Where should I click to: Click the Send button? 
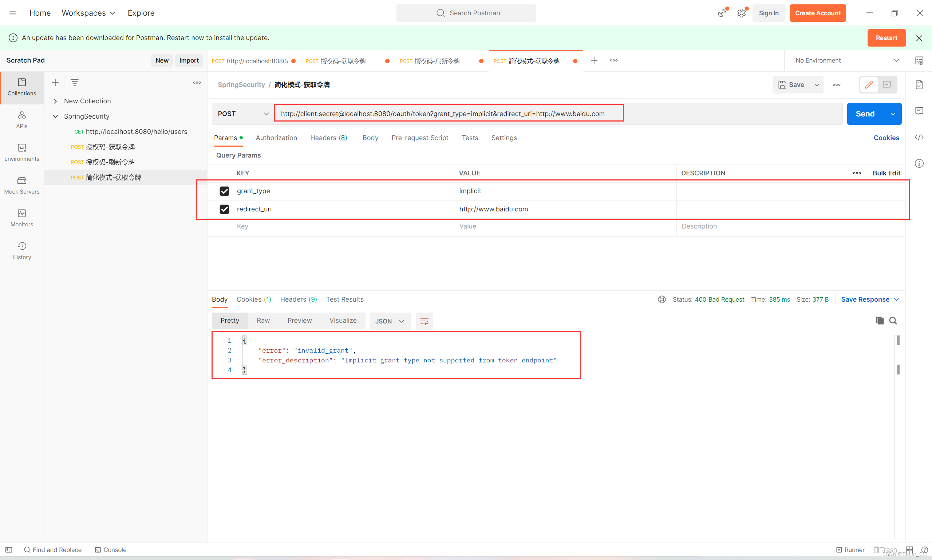pyautogui.click(x=865, y=114)
